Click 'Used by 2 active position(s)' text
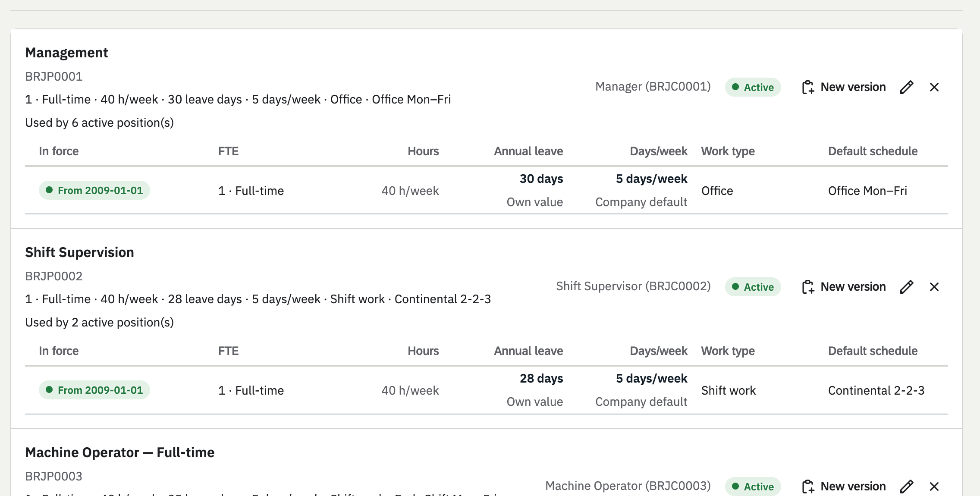 (100, 323)
